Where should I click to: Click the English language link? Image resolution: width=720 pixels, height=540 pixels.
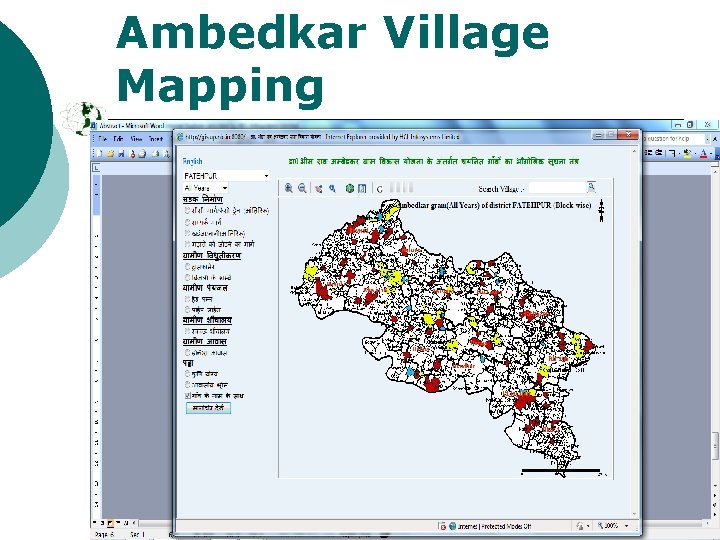point(192,161)
